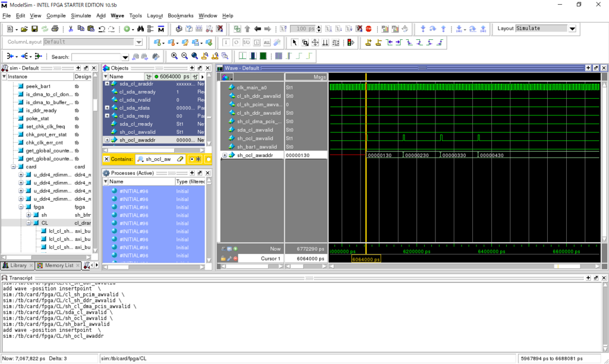Click the red Stop/Break simulation icon
Screen dimensions: 609x364
pos(369,29)
